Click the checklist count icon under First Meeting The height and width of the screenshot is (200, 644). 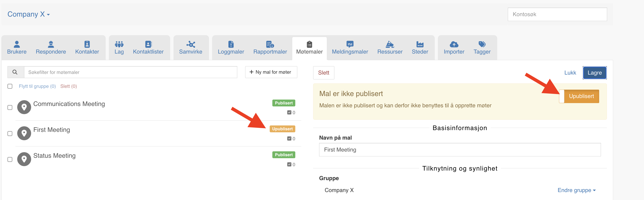(x=289, y=138)
